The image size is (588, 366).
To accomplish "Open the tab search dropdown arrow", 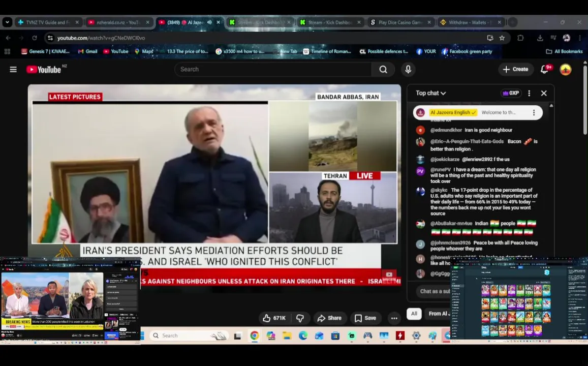I will [x=7, y=22].
